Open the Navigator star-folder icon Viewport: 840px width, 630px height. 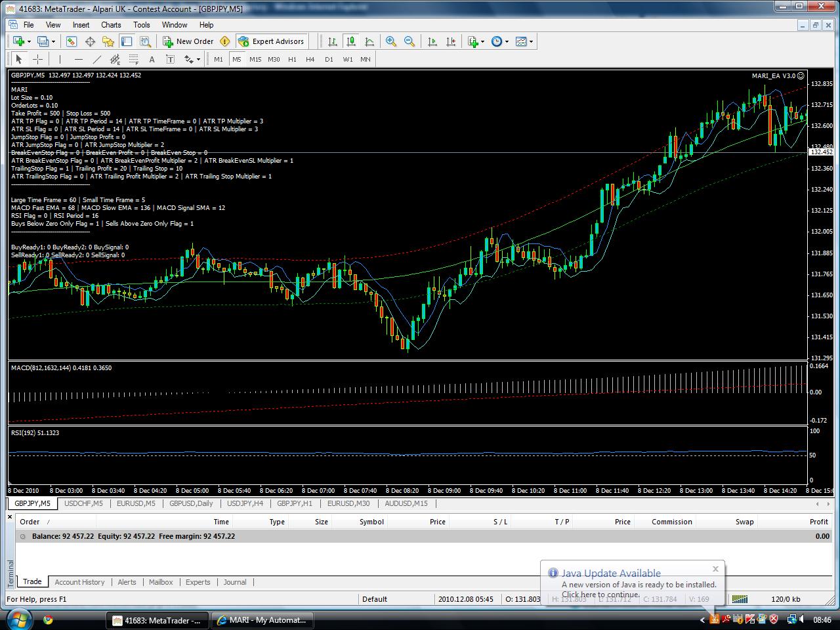point(108,41)
